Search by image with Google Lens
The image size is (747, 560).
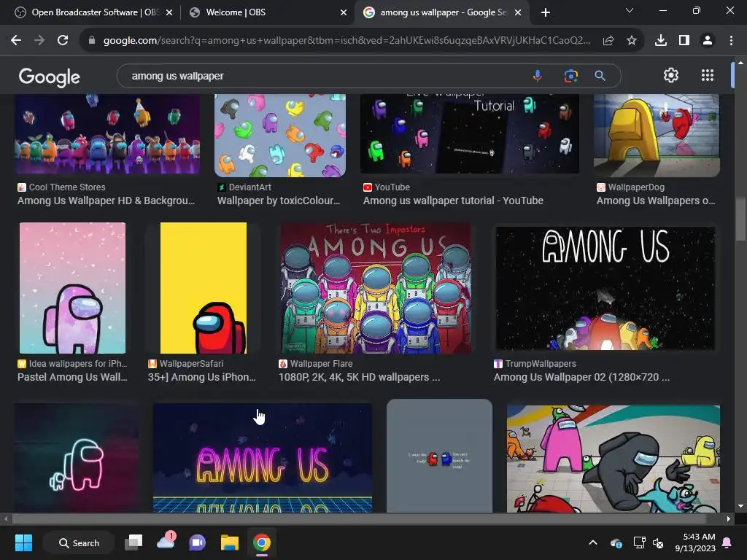coord(570,76)
